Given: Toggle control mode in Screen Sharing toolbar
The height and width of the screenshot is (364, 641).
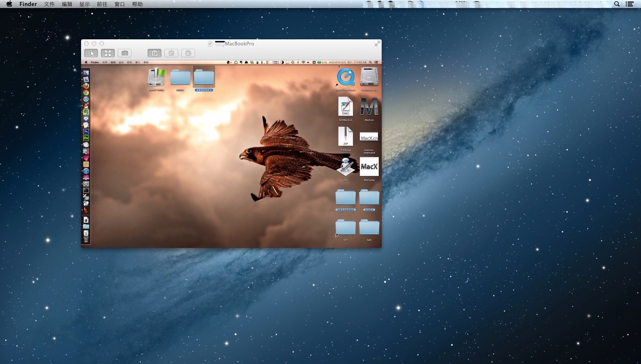Looking at the screenshot, I should tap(91, 53).
